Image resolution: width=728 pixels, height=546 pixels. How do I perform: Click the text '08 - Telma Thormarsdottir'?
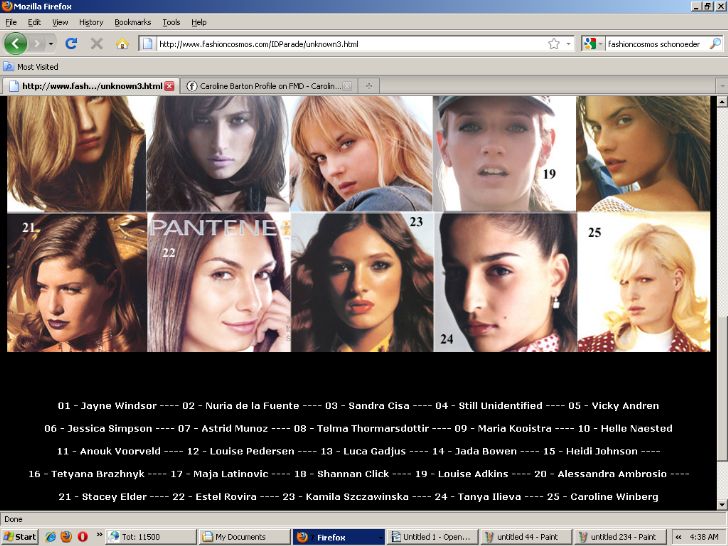click(361, 429)
